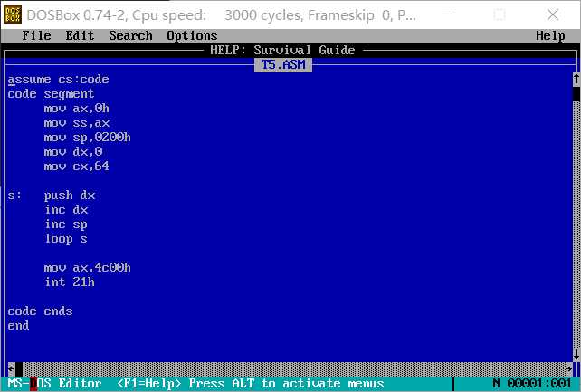The width and height of the screenshot is (581, 392).
Task: Click the 's:' label
Action: [14, 196]
